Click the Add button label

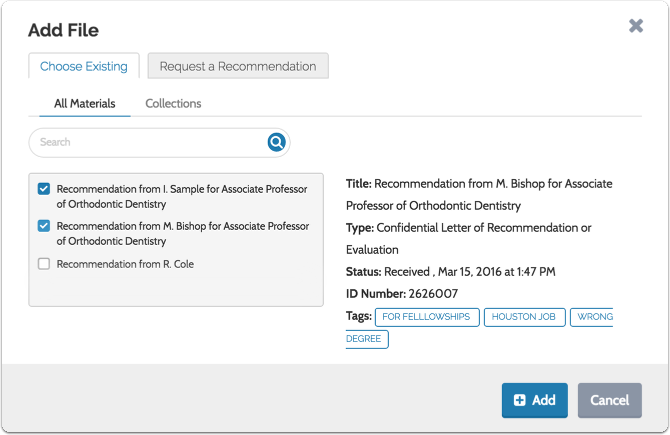click(544, 400)
